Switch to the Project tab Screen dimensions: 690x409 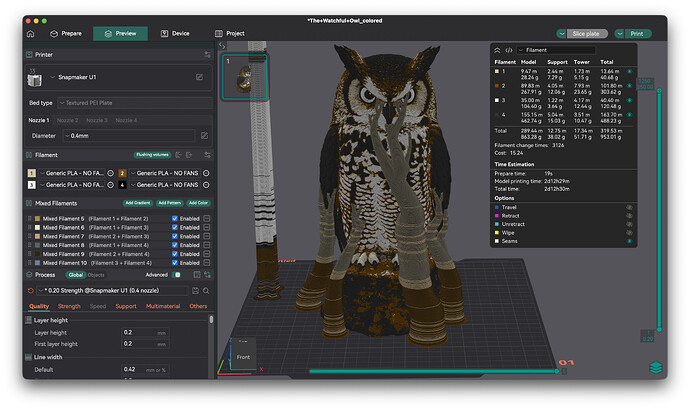(x=230, y=33)
